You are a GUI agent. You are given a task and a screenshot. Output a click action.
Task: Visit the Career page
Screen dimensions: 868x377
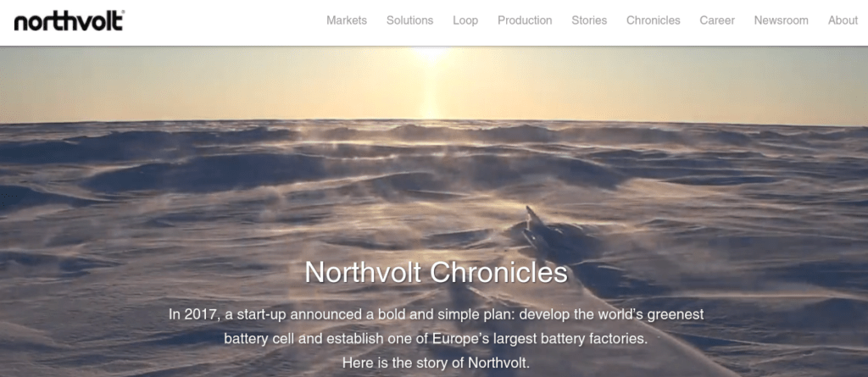(717, 20)
